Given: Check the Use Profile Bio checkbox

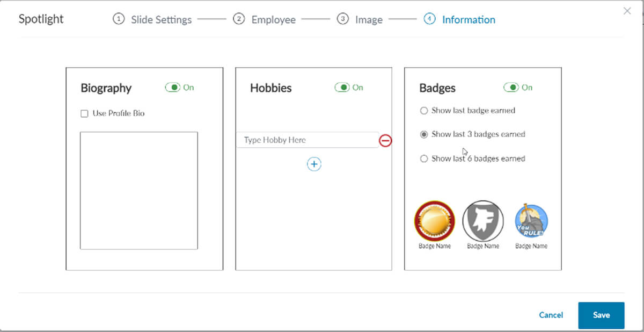Looking at the screenshot, I should click(x=84, y=114).
